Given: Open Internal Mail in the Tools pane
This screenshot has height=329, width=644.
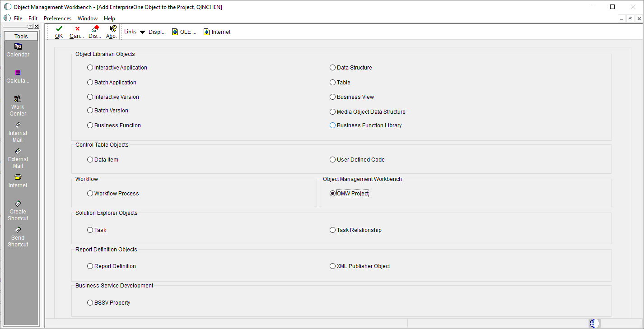Looking at the screenshot, I should tap(18, 132).
